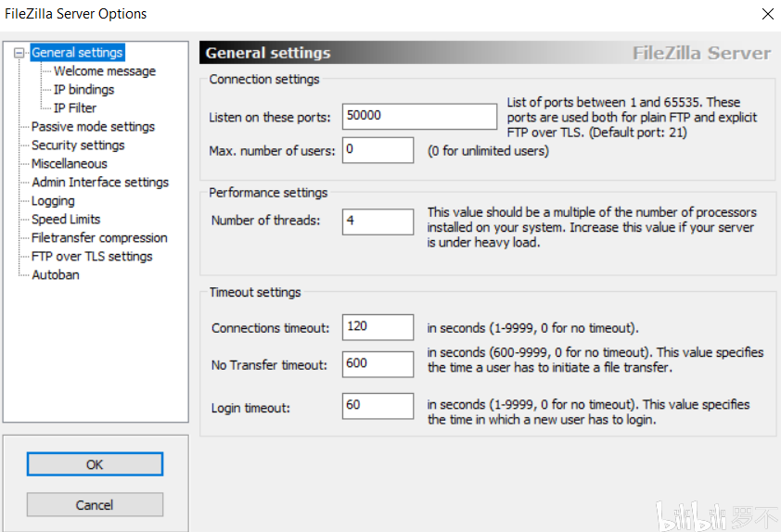Open Admin Interface settings
The height and width of the screenshot is (532, 781).
(x=100, y=183)
